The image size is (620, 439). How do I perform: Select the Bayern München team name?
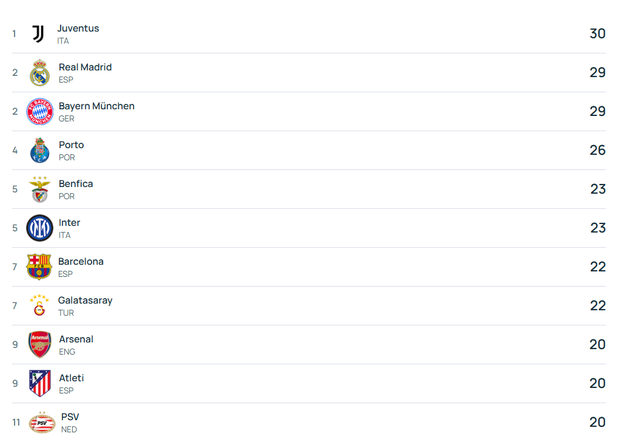coord(96,106)
